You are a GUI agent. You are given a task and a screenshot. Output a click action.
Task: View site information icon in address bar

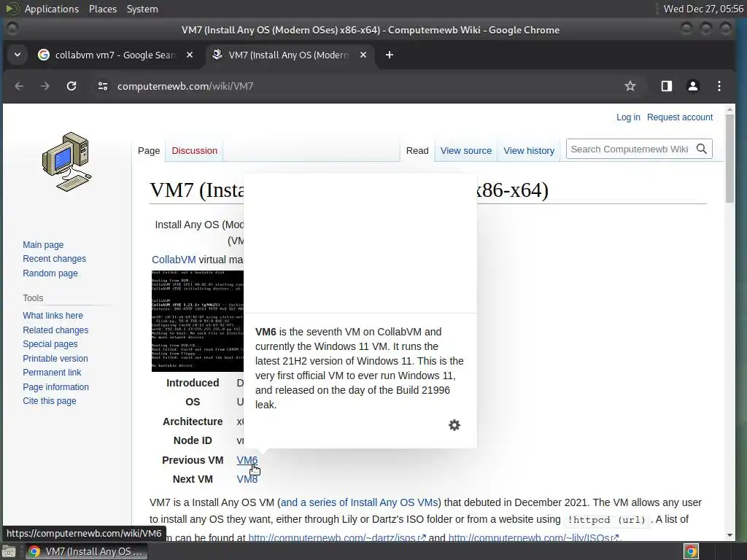tap(102, 86)
